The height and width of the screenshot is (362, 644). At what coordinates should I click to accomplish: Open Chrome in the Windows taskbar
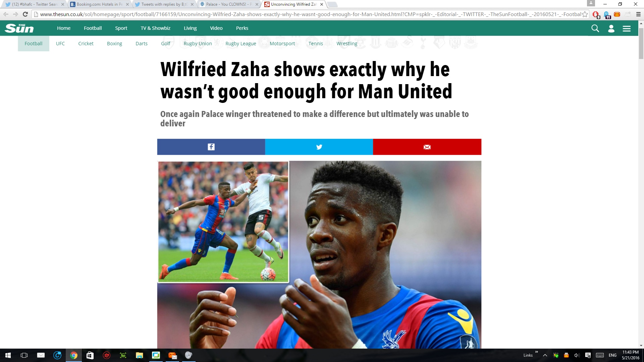(x=74, y=355)
